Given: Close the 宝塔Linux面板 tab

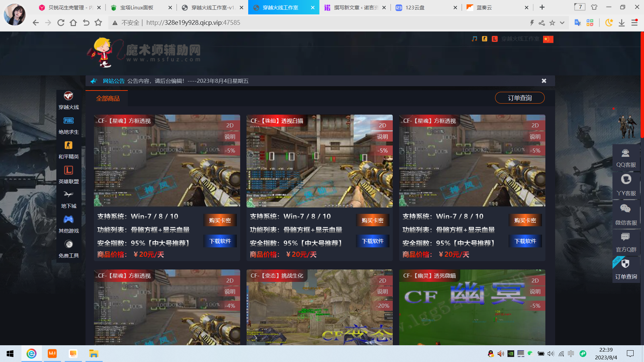Looking at the screenshot, I should (x=170, y=7).
